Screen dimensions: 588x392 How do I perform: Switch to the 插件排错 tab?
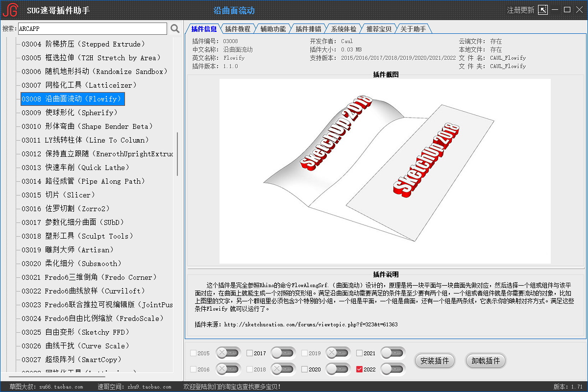click(x=309, y=29)
